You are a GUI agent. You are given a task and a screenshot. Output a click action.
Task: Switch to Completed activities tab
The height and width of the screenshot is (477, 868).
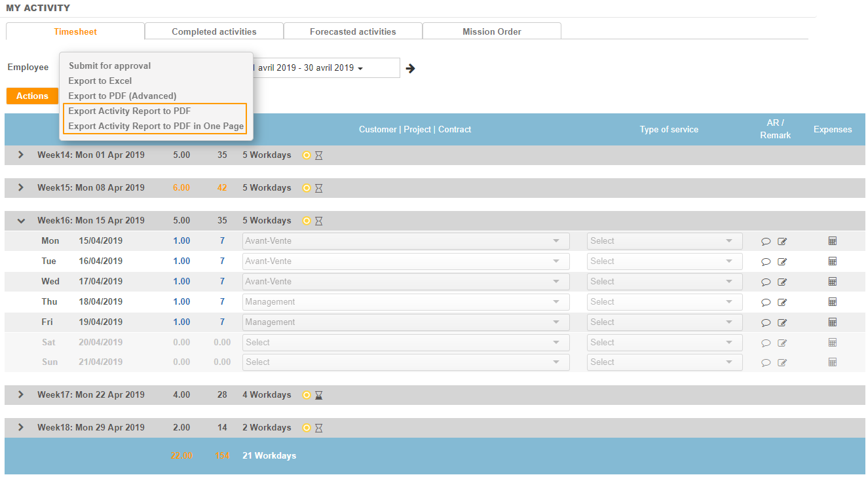[214, 31]
